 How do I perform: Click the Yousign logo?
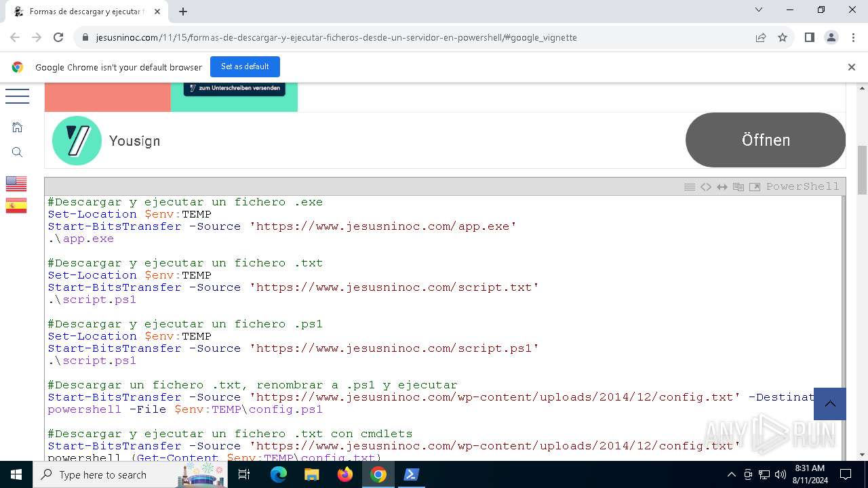77,140
